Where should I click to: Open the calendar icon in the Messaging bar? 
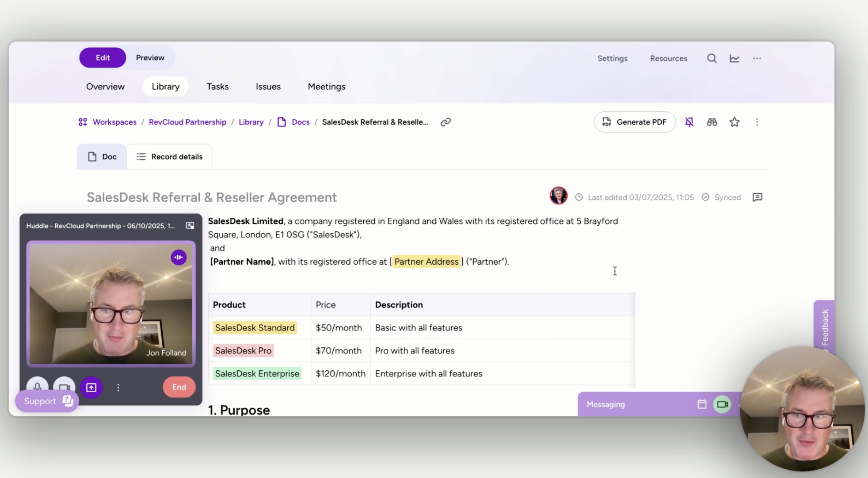[702, 404]
